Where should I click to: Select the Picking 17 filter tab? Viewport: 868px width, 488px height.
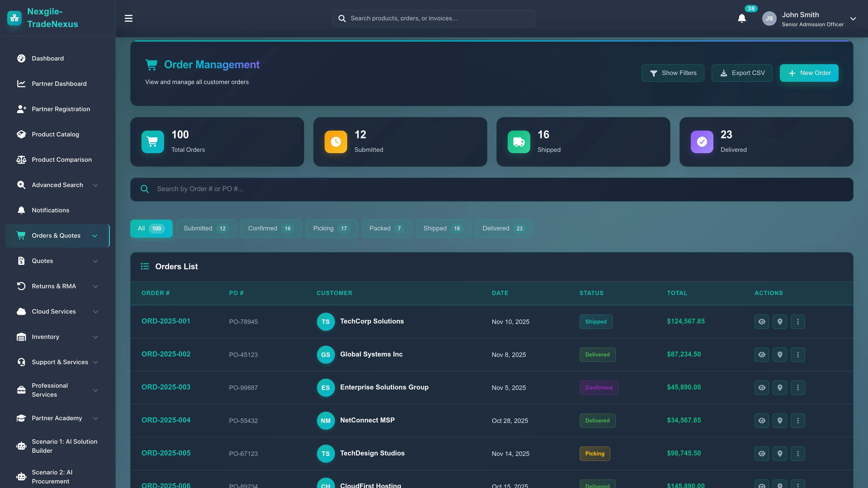[x=331, y=228]
